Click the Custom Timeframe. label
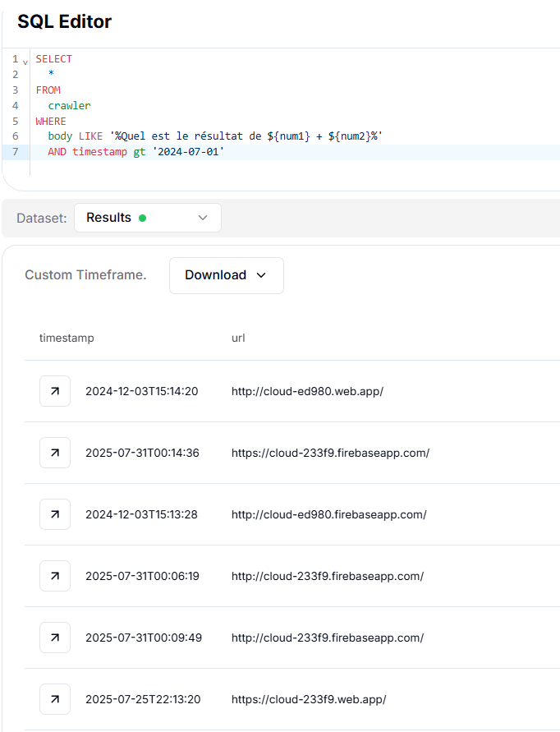Viewport: 560px width, 732px height. tap(85, 275)
